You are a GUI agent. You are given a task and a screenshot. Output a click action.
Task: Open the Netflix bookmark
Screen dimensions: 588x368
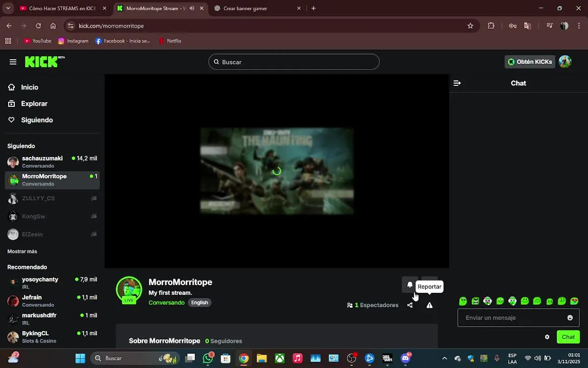pos(170,40)
